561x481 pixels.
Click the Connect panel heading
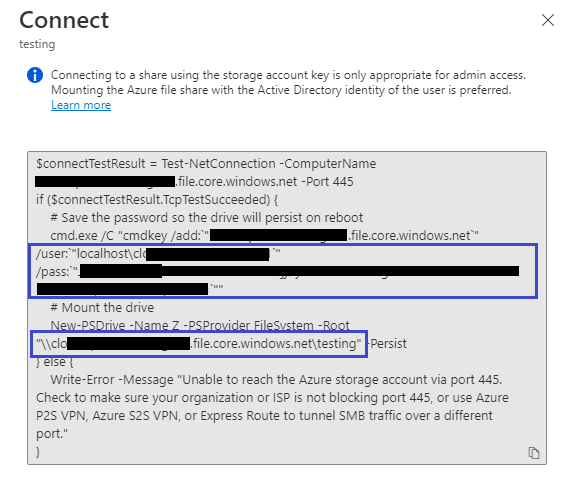[64, 20]
